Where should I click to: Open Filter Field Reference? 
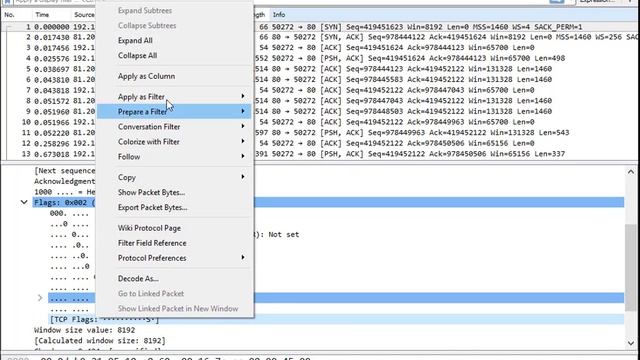click(152, 243)
